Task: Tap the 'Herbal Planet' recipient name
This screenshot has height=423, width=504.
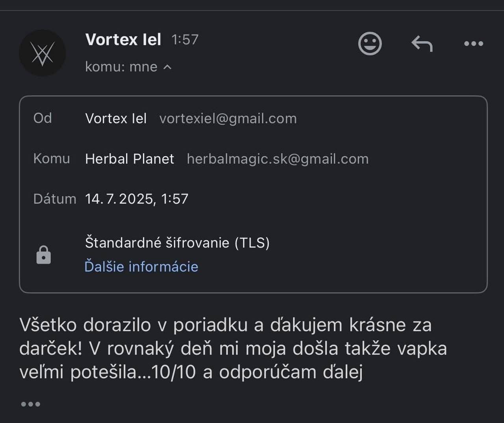Action: pos(130,159)
